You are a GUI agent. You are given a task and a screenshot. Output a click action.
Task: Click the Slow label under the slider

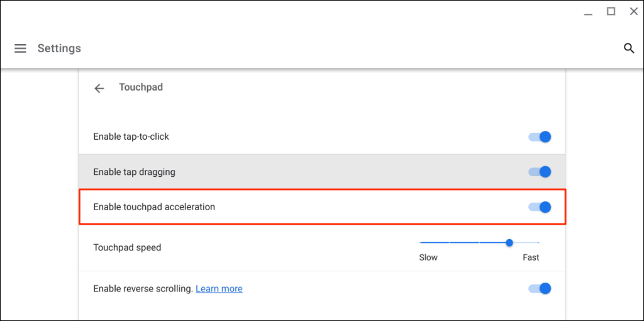428,257
